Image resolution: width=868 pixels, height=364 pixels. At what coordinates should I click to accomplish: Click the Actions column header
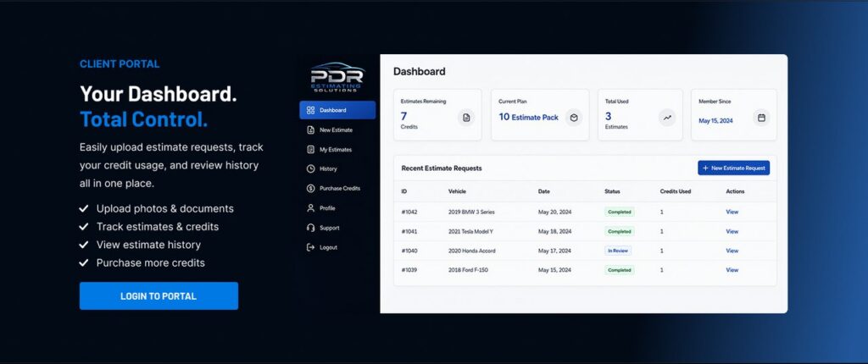[x=735, y=191]
